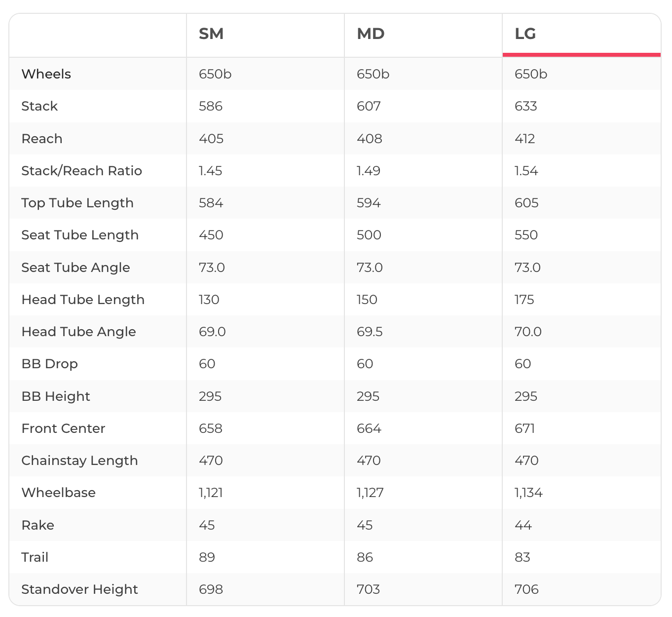The image size is (672, 617).
Task: Click the BB Drop row label
Action: pyautogui.click(x=49, y=364)
